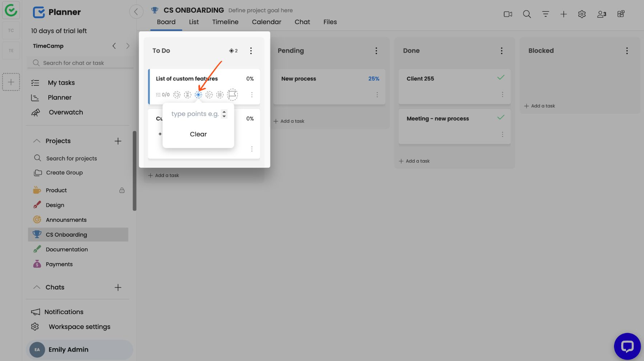Switch to the Board tab
The height and width of the screenshot is (361, 644).
pos(166,22)
